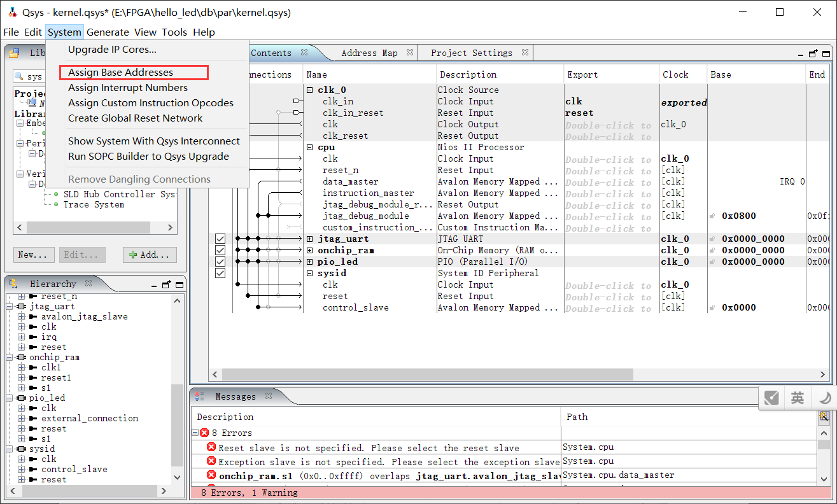Click lock icon beside sysid control_slave base
Viewport: 837px width, 504px height.
pos(713,308)
